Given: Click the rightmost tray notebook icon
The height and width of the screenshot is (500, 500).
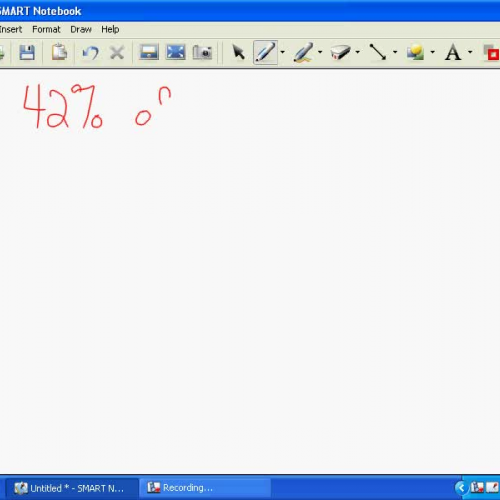Looking at the screenshot, I should pos(492,488).
